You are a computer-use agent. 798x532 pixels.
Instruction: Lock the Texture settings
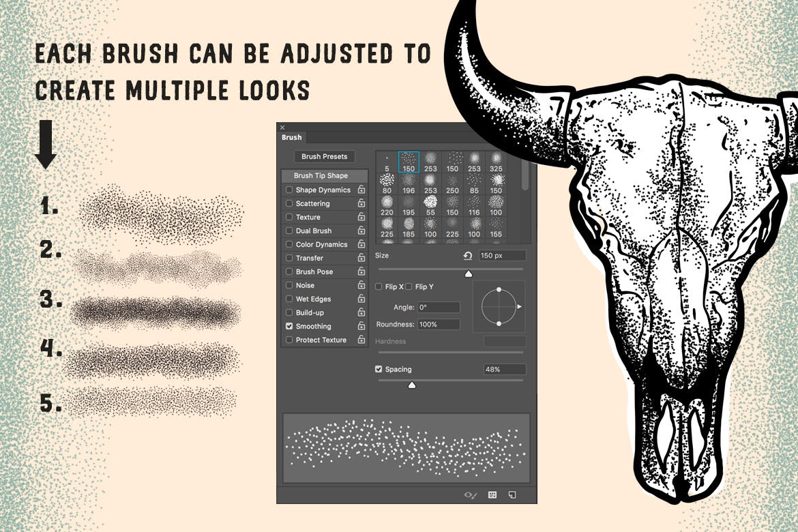[363, 217]
